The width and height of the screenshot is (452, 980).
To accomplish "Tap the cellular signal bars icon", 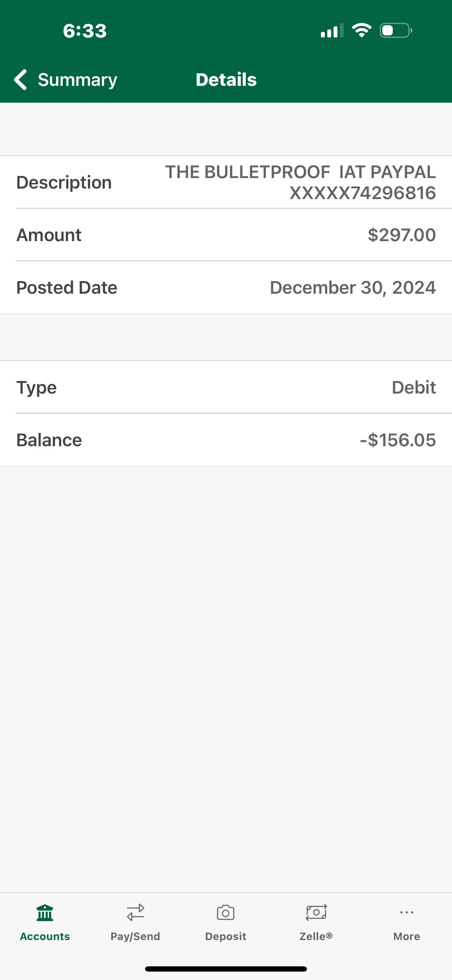I will tap(332, 31).
